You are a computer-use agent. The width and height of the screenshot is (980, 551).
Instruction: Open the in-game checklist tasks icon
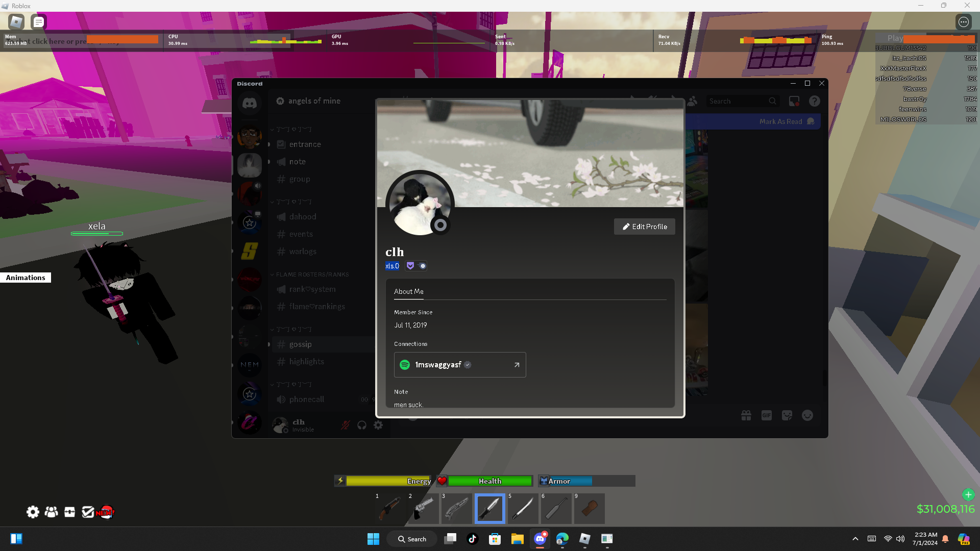coord(88,512)
